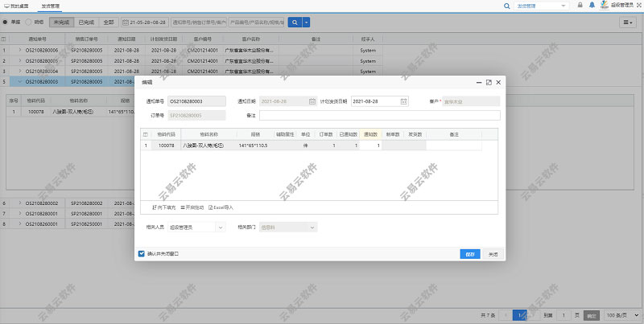Open notifications via the bell icon
Screen dimensions: 644x324
pyautogui.click(x=592, y=5)
